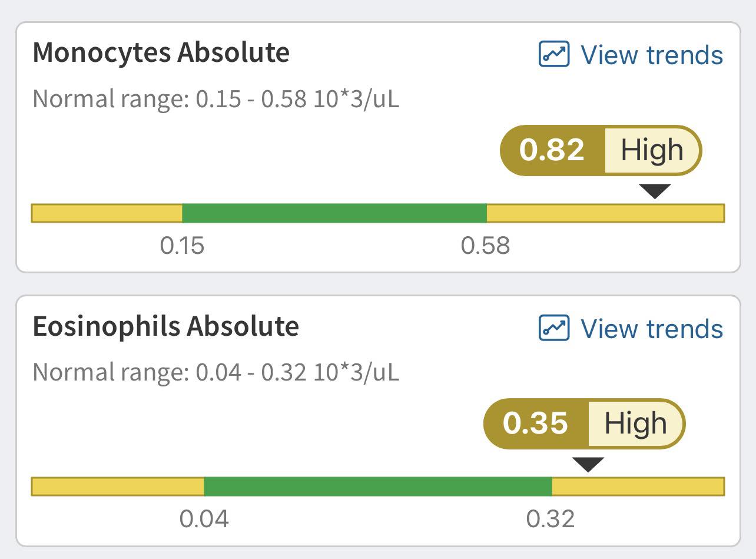The width and height of the screenshot is (756, 559).
Task: Select the black pointer marker under 0.35
Action: tap(588, 465)
